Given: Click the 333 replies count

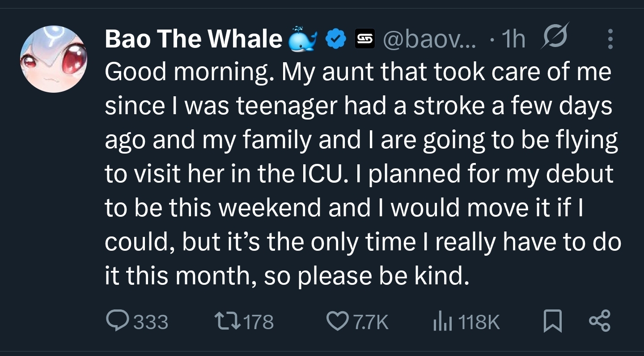Looking at the screenshot, I should (x=151, y=322).
